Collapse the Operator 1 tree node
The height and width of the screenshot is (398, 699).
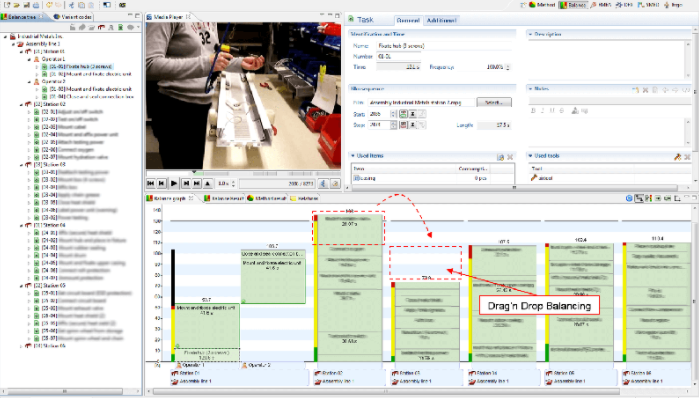click(x=29, y=59)
